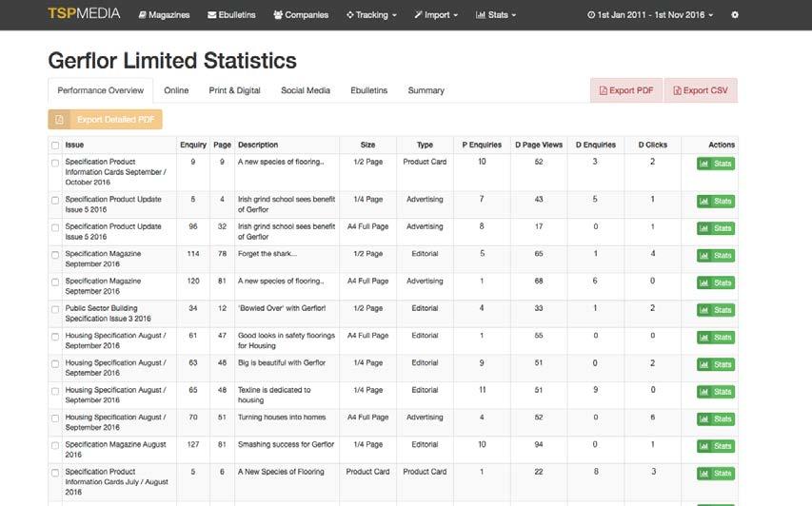Switch to the Summary tab
Image resolution: width=812 pixels, height=506 pixels.
click(x=426, y=90)
